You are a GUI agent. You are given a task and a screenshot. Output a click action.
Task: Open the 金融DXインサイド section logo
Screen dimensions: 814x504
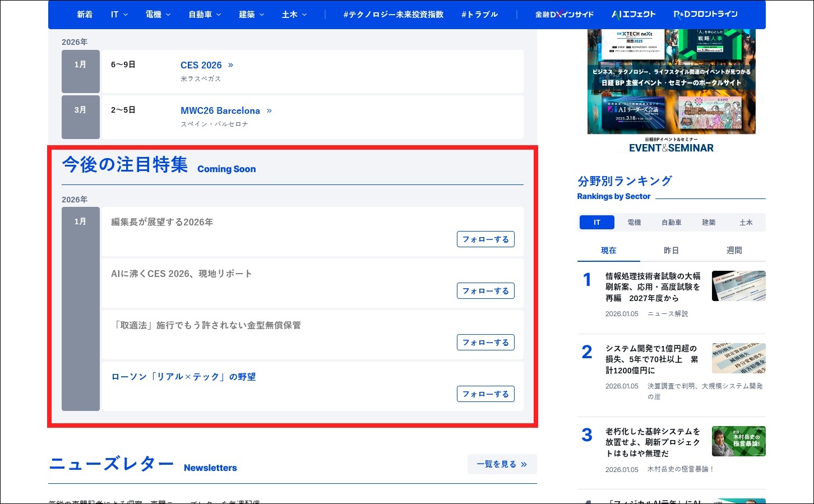(x=563, y=15)
